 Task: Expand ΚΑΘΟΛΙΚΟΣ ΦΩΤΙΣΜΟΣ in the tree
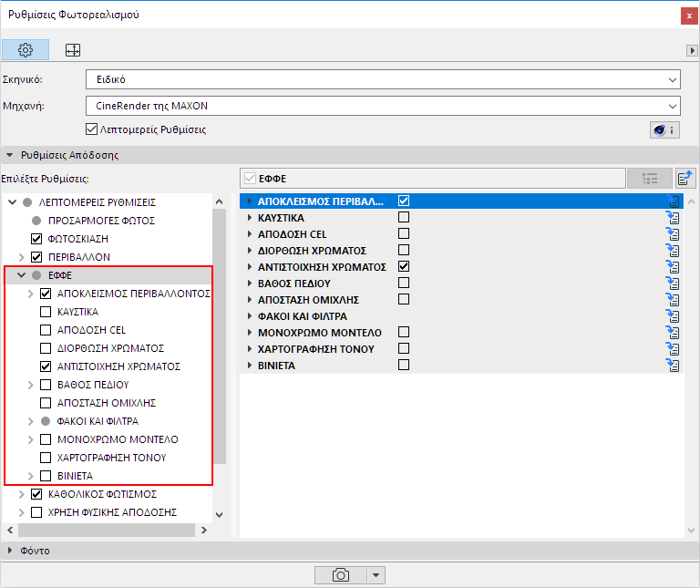coord(21,494)
